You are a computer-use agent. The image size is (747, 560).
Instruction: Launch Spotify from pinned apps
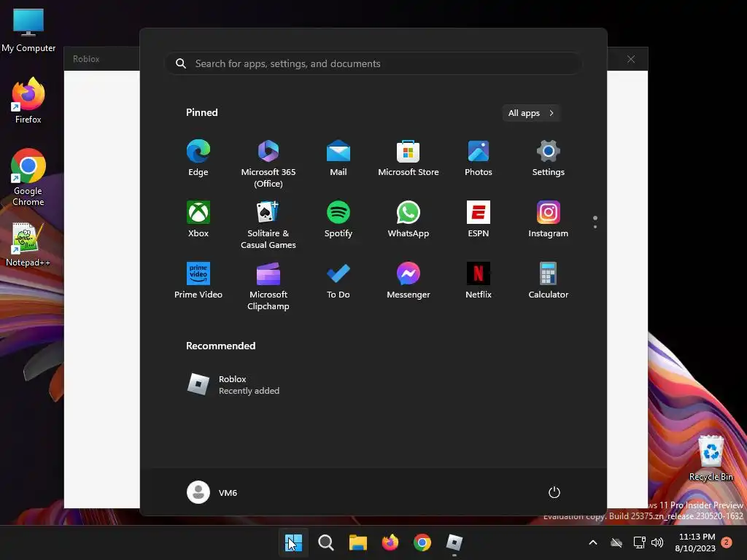[338, 219]
